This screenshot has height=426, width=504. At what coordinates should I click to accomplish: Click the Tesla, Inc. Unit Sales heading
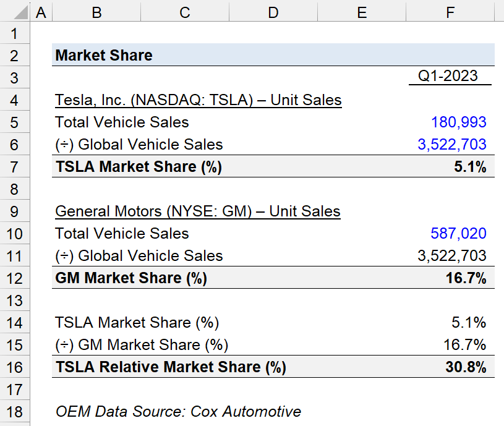pos(199,100)
